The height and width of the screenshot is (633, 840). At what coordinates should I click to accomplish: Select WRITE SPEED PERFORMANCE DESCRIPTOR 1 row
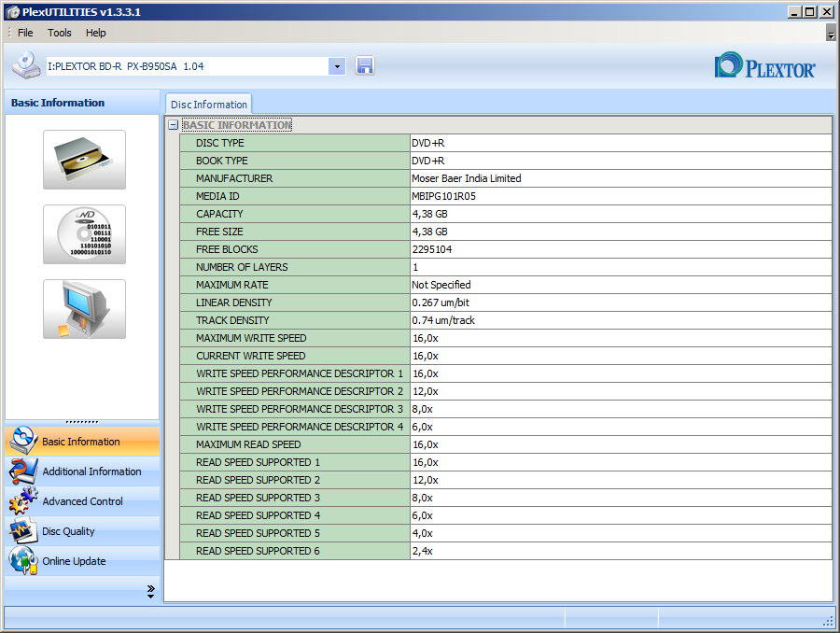point(505,373)
